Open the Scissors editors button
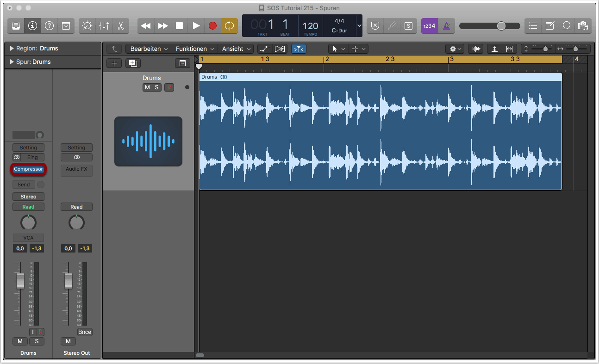 click(120, 26)
